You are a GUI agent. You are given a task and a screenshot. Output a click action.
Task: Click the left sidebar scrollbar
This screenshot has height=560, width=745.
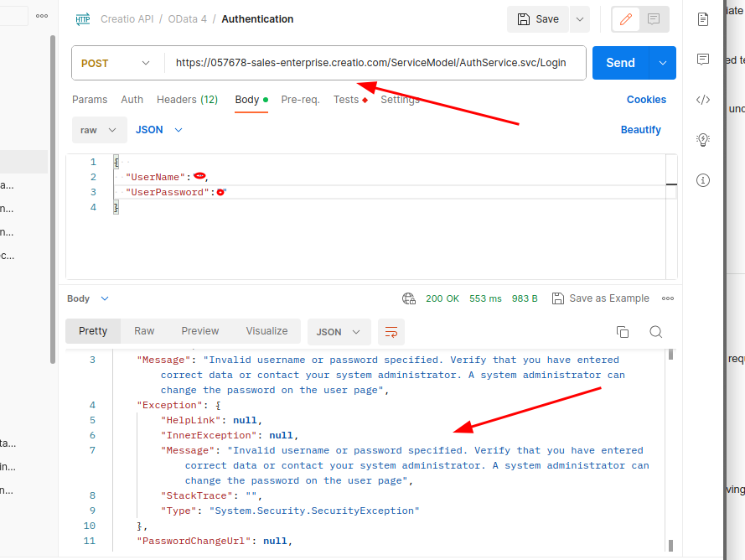pyautogui.click(x=53, y=200)
